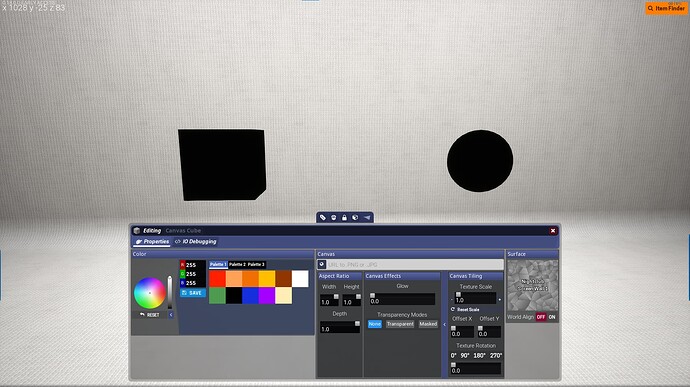Increase Texture Scale with the right arrow
The image size is (690, 387).
pyautogui.click(x=499, y=300)
